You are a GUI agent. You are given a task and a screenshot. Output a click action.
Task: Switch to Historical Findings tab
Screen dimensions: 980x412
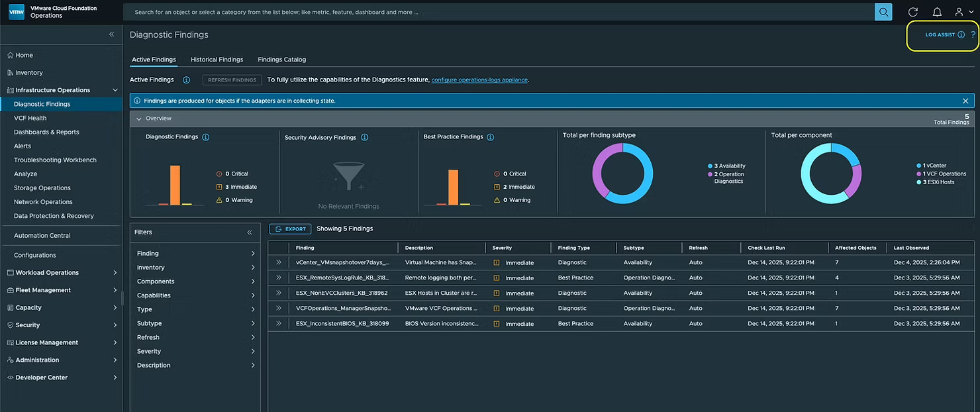(x=217, y=60)
